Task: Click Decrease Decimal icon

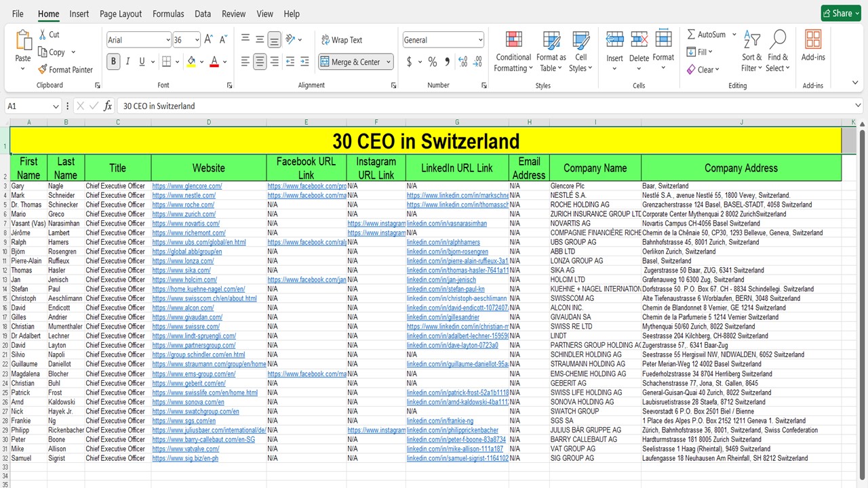Action: pyautogui.click(x=478, y=62)
